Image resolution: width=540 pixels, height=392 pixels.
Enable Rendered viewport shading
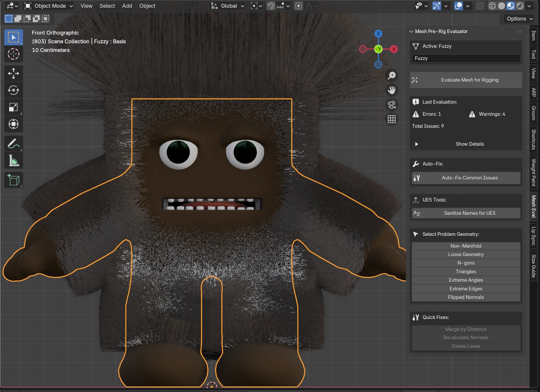(x=520, y=6)
